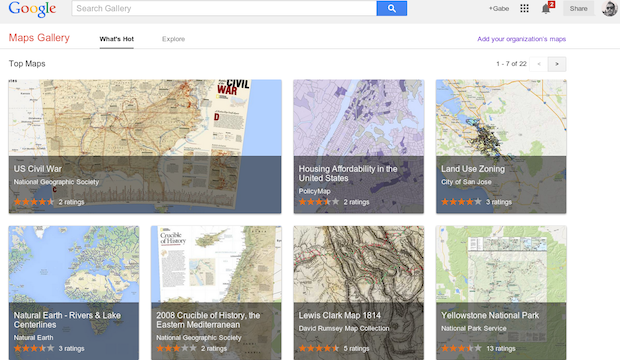Click the blue search magnifier button
Image resolution: width=620 pixels, height=360 pixels.
[391, 8]
